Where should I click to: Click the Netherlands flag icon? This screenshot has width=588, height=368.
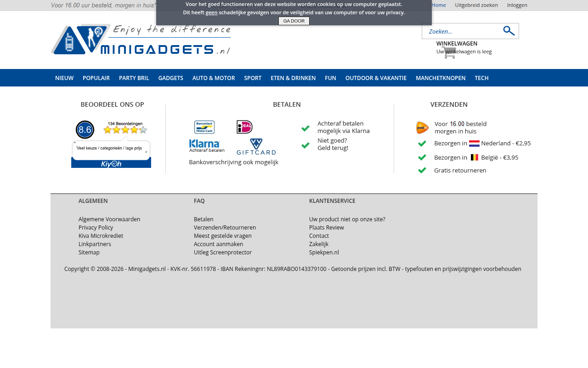474,144
